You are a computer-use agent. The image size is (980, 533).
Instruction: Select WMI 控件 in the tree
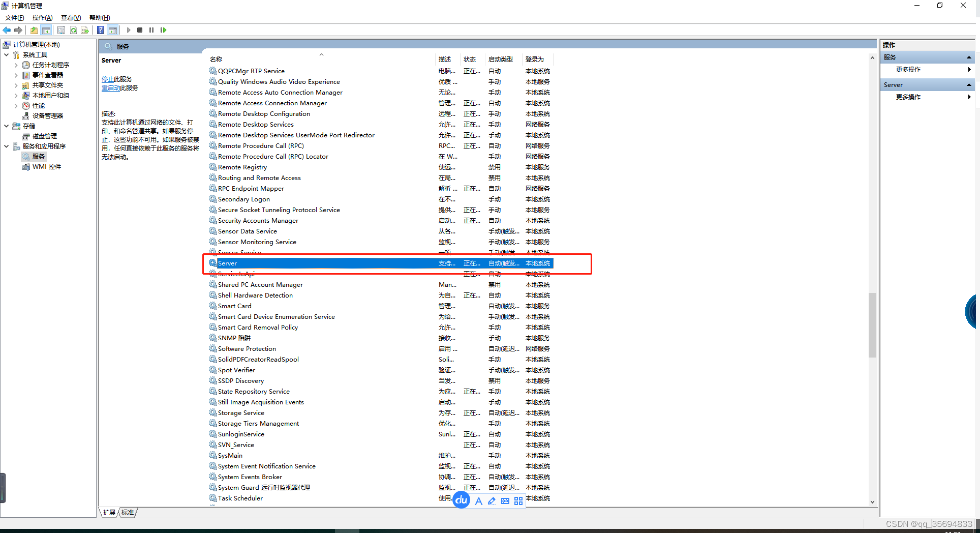click(47, 167)
